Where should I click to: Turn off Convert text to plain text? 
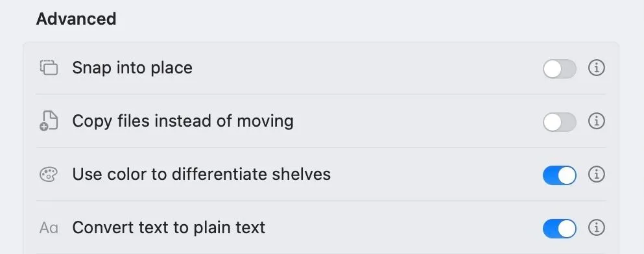[560, 229]
